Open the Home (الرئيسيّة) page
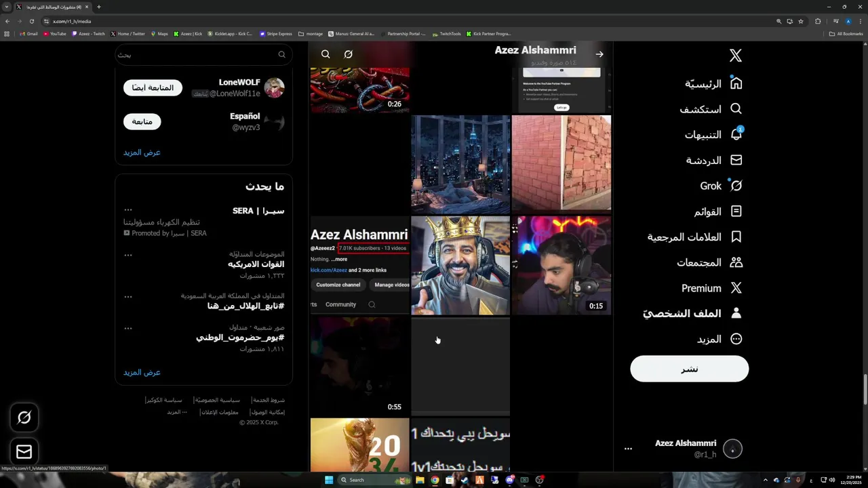 (x=713, y=83)
